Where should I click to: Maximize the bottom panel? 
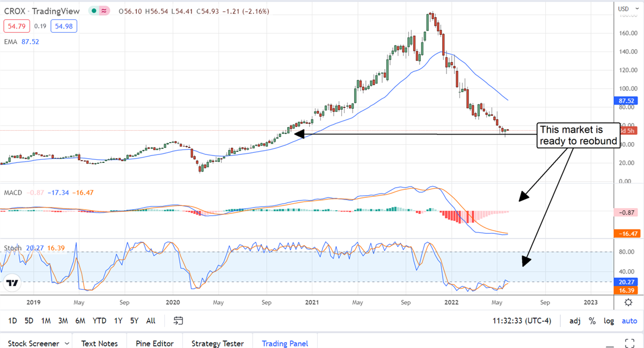(630, 343)
